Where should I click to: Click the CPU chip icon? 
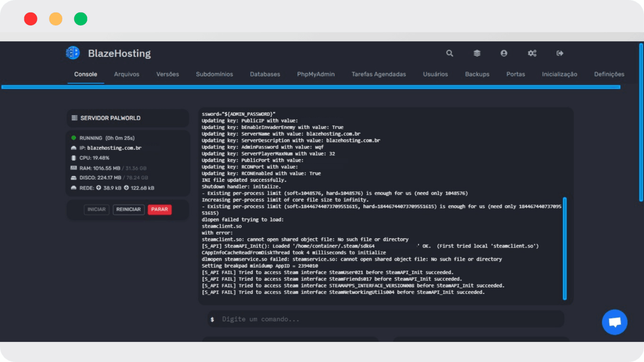point(74,158)
